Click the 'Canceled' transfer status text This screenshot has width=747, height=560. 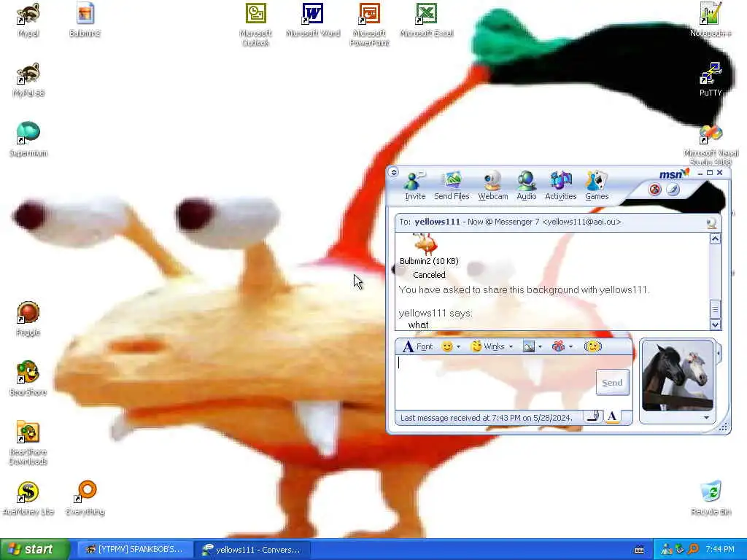click(429, 275)
